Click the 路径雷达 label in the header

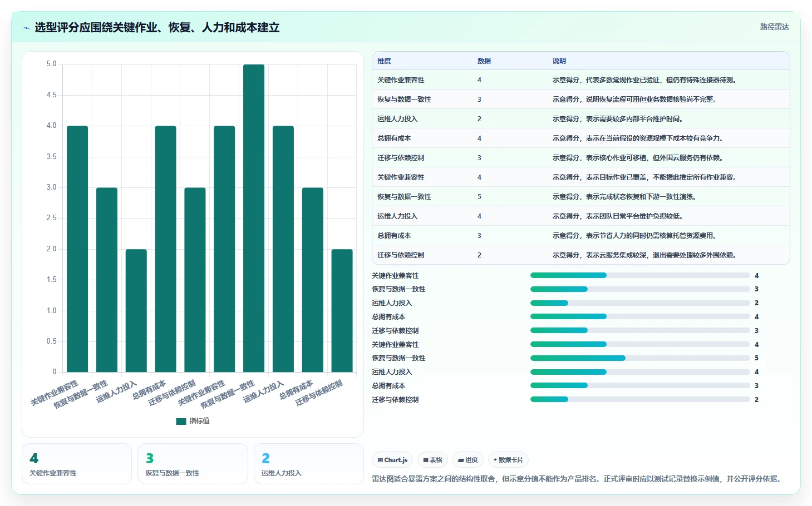pyautogui.click(x=774, y=27)
